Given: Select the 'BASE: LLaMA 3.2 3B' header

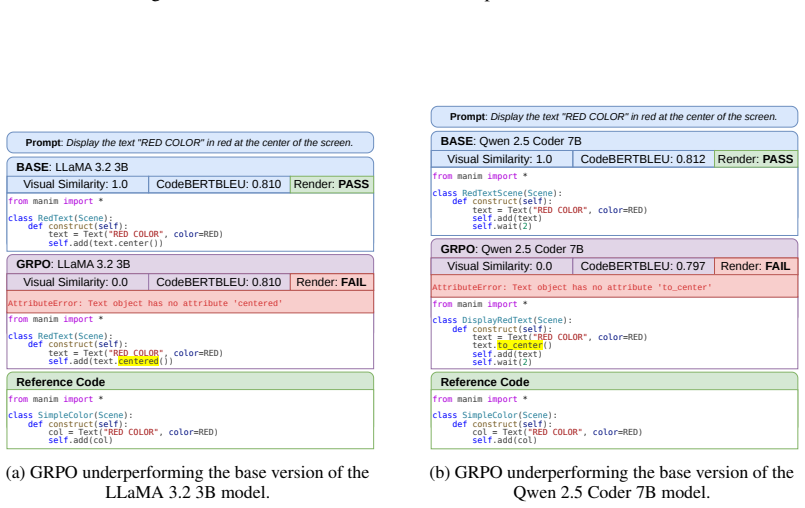Looking at the screenshot, I should point(190,167).
